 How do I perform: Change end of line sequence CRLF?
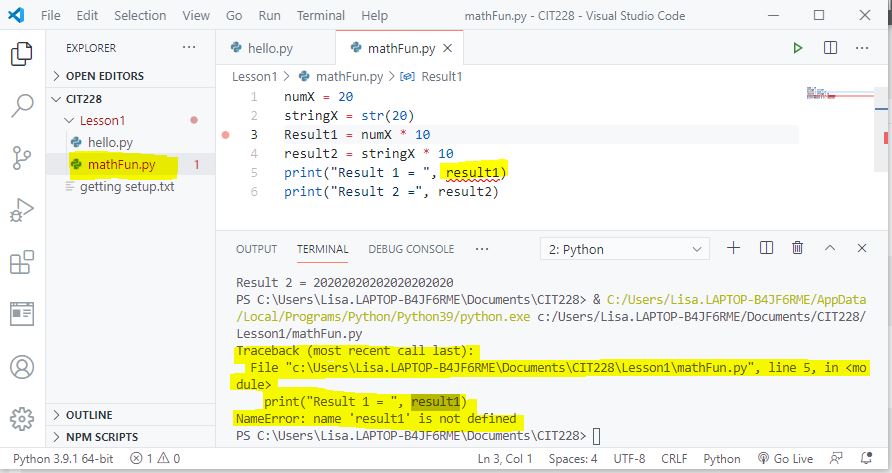tap(674, 458)
